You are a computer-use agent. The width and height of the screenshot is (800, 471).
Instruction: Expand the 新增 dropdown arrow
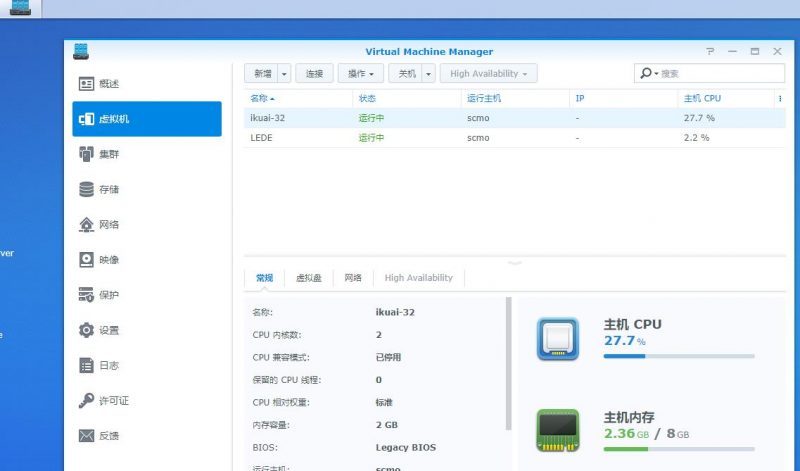[284, 74]
